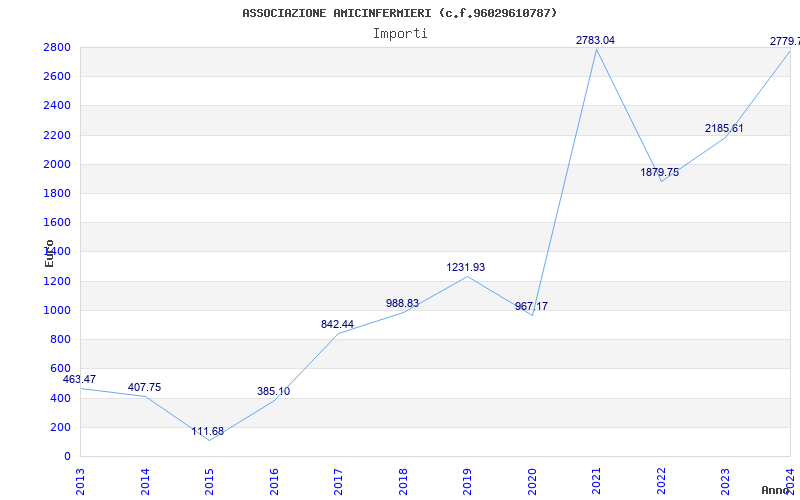This screenshot has width=800, height=500.
Task: Select the 1879.75 data label
Action: [660, 172]
